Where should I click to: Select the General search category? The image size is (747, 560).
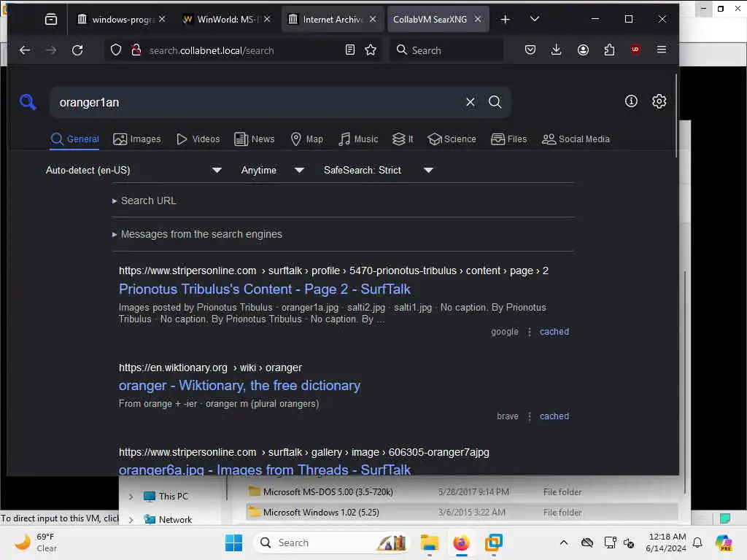pyautogui.click(x=75, y=139)
